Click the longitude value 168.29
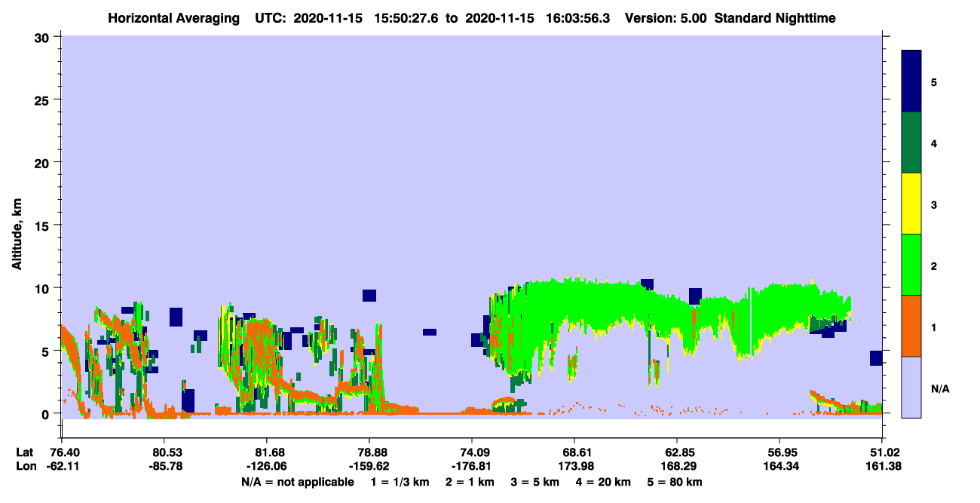The height and width of the screenshot is (503, 980). 677,467
